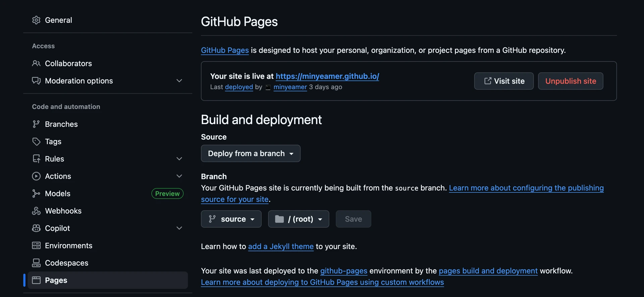644x297 pixels.
Task: Click the Actions play-circle icon
Action: [x=36, y=176]
